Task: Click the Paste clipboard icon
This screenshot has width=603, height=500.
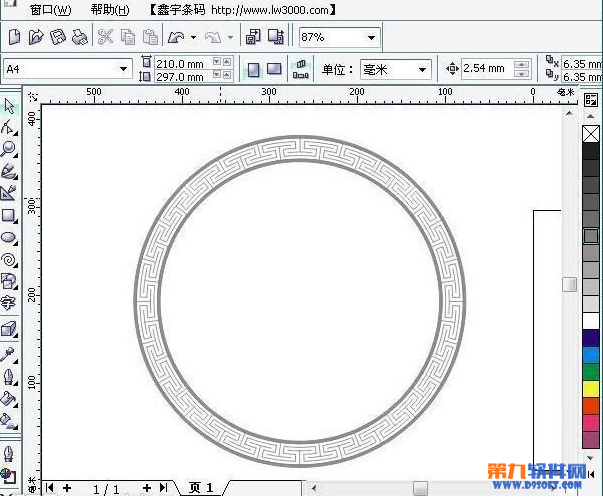Action: tap(150, 37)
